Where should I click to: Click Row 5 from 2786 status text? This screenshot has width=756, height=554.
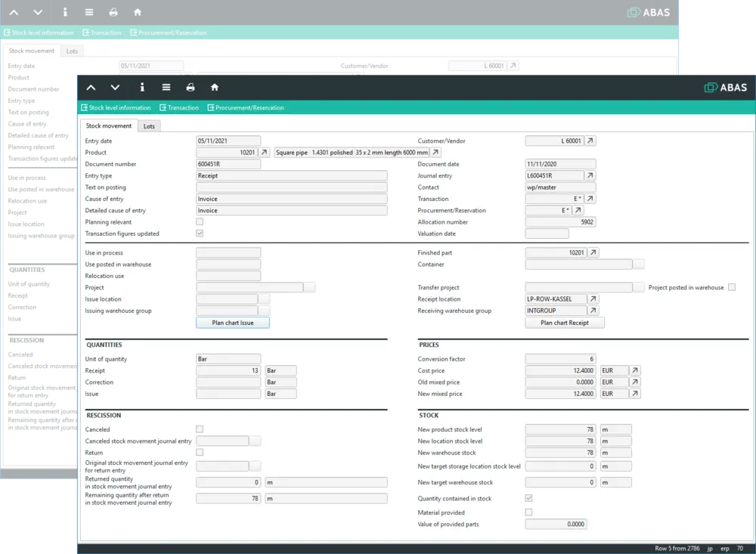(677, 548)
